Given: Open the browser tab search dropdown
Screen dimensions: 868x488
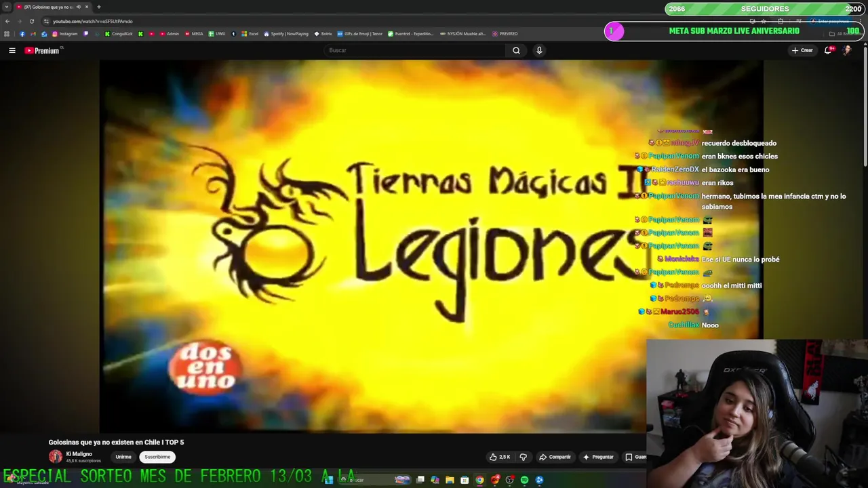Looking at the screenshot, I should (x=7, y=7).
